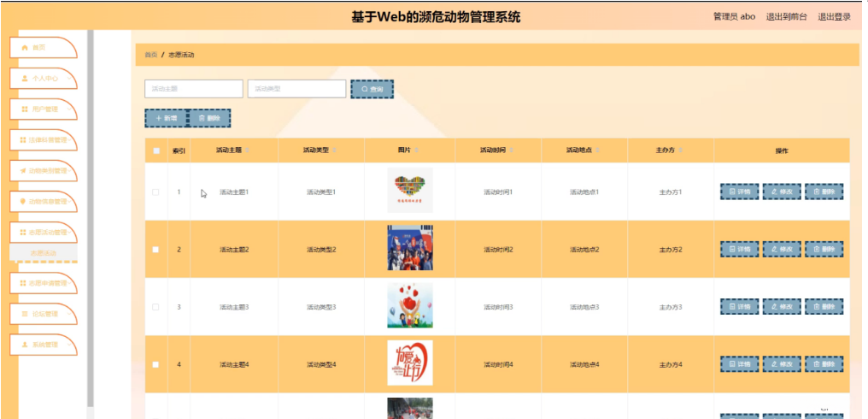Open 详情 for row 活动主题3
The width and height of the screenshot is (868, 419).
pyautogui.click(x=740, y=306)
